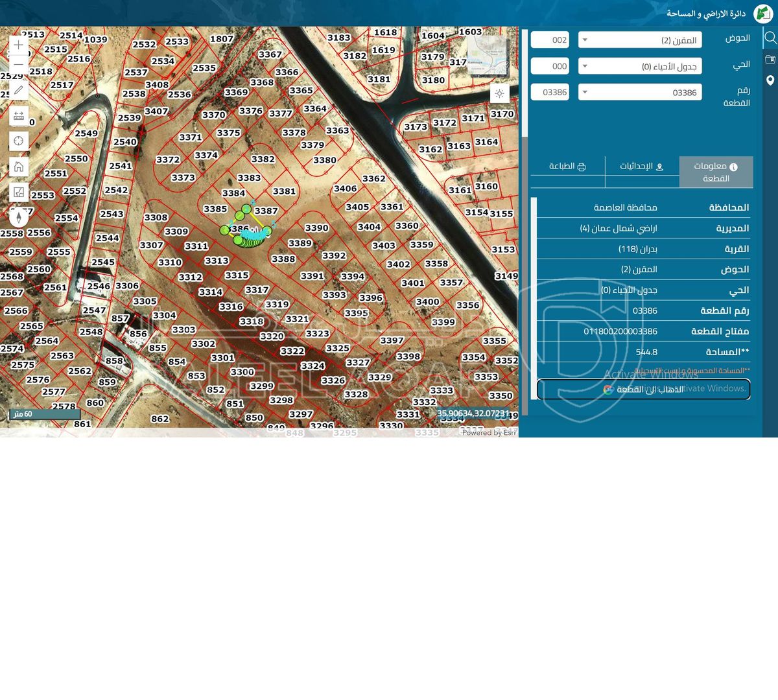This screenshot has height=700, width=778.
Task: Expand the neighborhood dropdown جدول الأحياء (0)
Action: pos(639,66)
